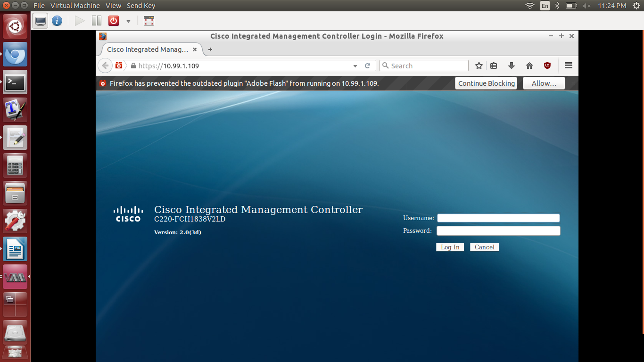Click the blocked plugin icon in URL bar
The width and height of the screenshot is (644, 362).
tap(119, 66)
